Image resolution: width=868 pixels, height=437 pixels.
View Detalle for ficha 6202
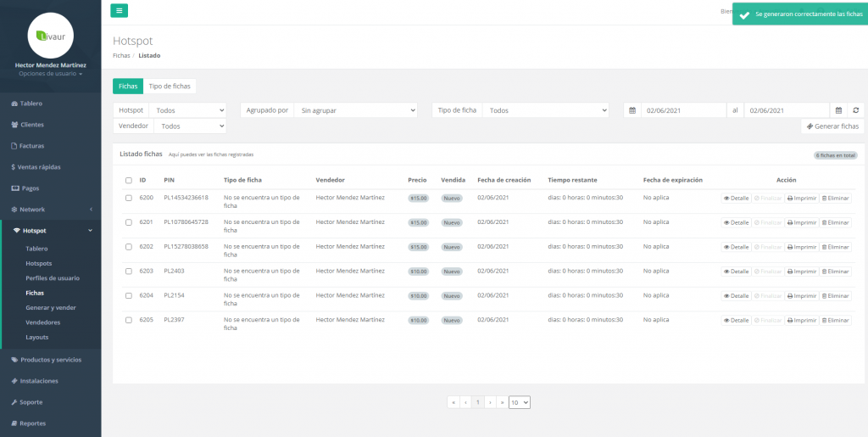pos(736,247)
